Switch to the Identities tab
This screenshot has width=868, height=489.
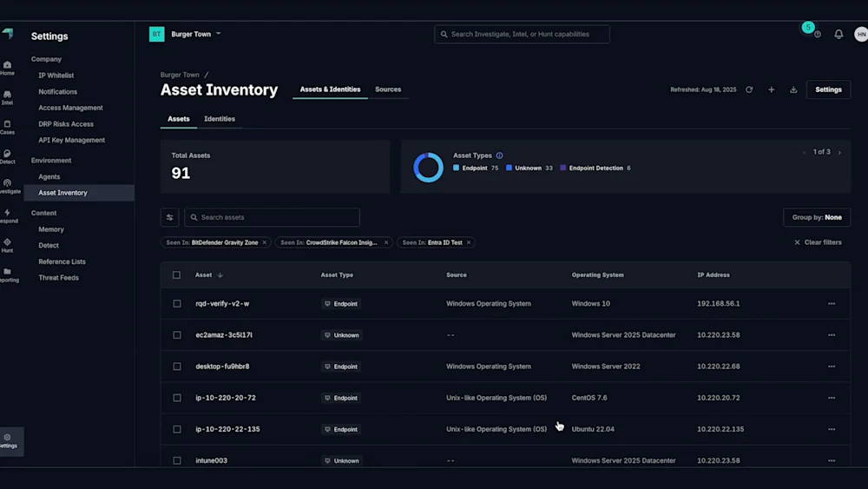point(220,119)
